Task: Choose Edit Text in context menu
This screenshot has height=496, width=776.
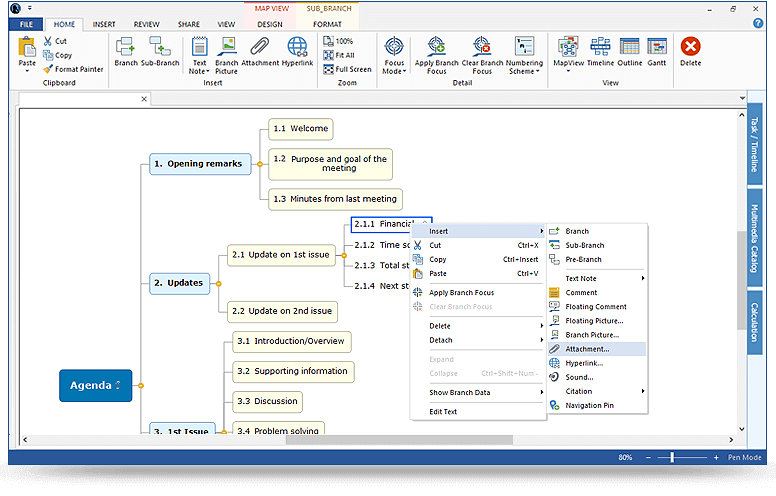Action: tap(479, 412)
